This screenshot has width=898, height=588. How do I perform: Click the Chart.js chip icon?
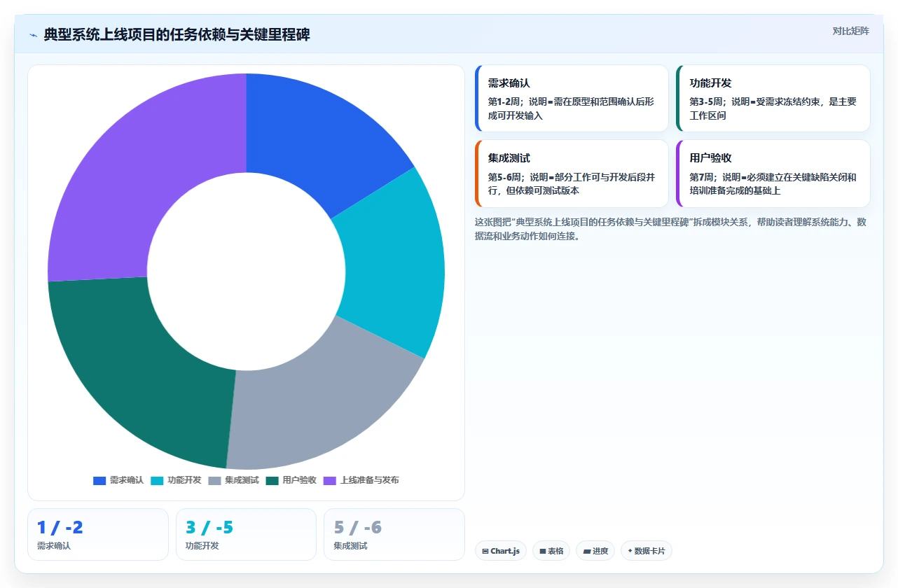[485, 552]
